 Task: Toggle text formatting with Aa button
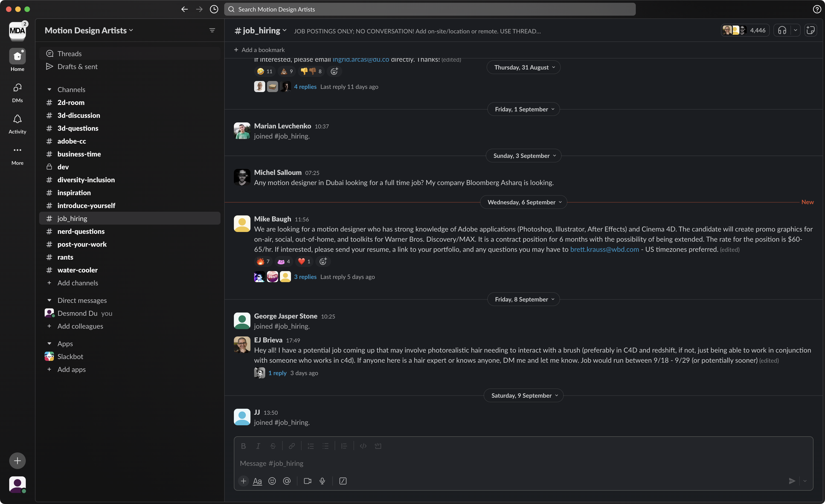coord(257,481)
